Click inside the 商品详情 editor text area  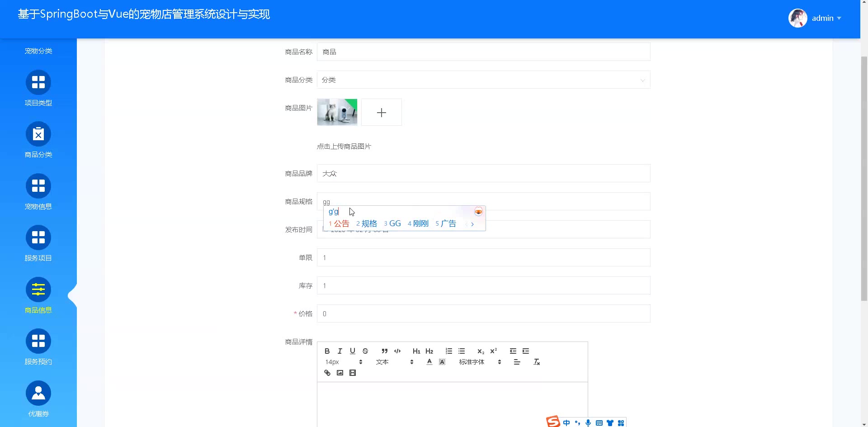[x=452, y=404]
